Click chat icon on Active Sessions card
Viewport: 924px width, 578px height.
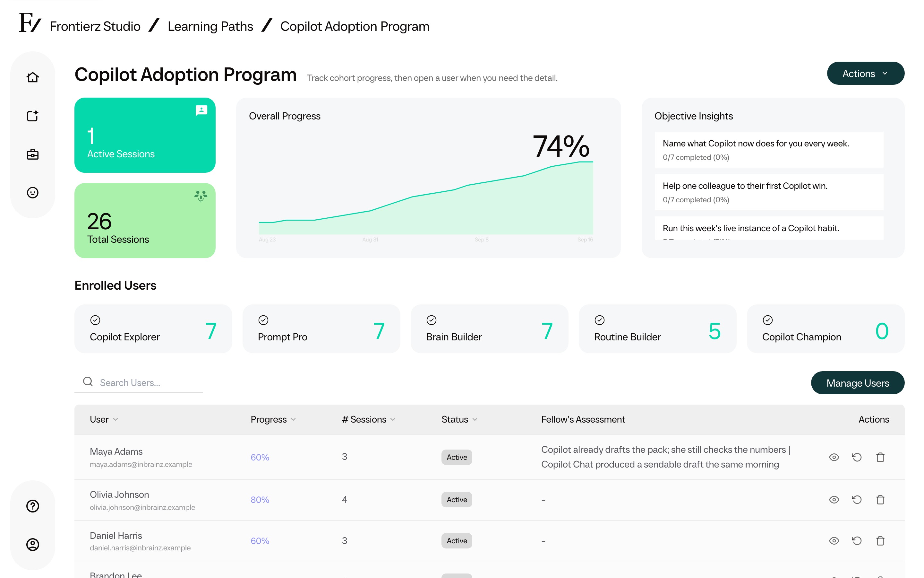coord(201,110)
